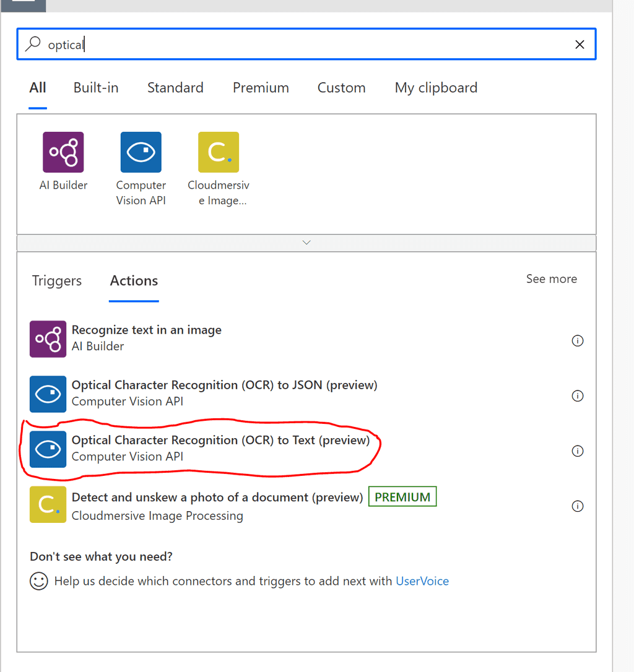The height and width of the screenshot is (672, 634).
Task: Select the AI Builder connector icon
Action: click(64, 152)
